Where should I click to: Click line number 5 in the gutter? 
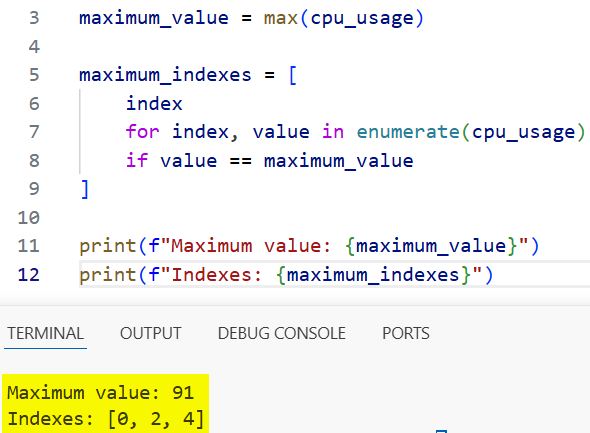[x=34, y=75]
